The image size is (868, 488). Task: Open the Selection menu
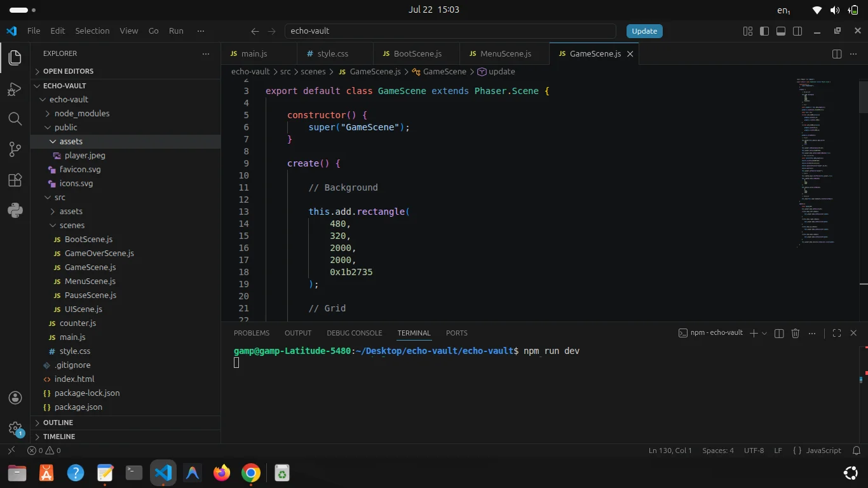coord(92,30)
